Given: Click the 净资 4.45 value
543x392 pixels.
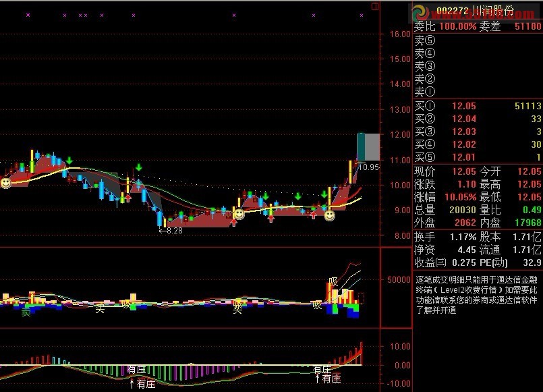Looking at the screenshot, I should click(467, 250).
